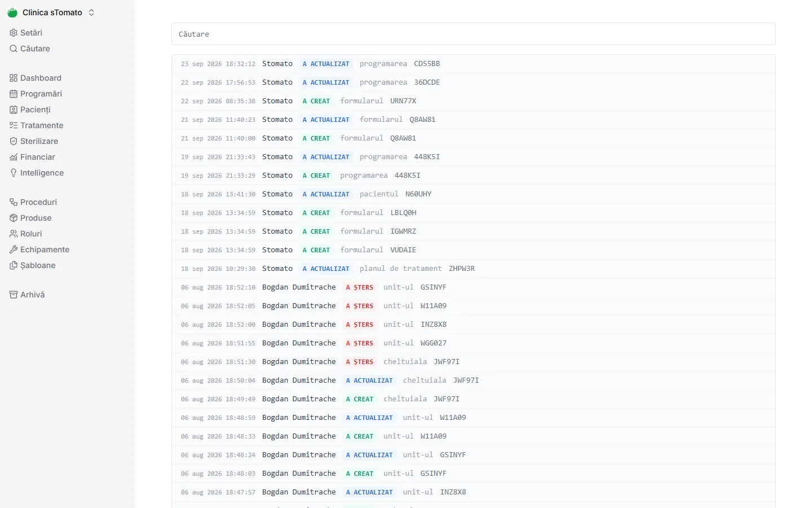The height and width of the screenshot is (508, 812).
Task: Click the Tratamente list icon
Action: tap(14, 125)
